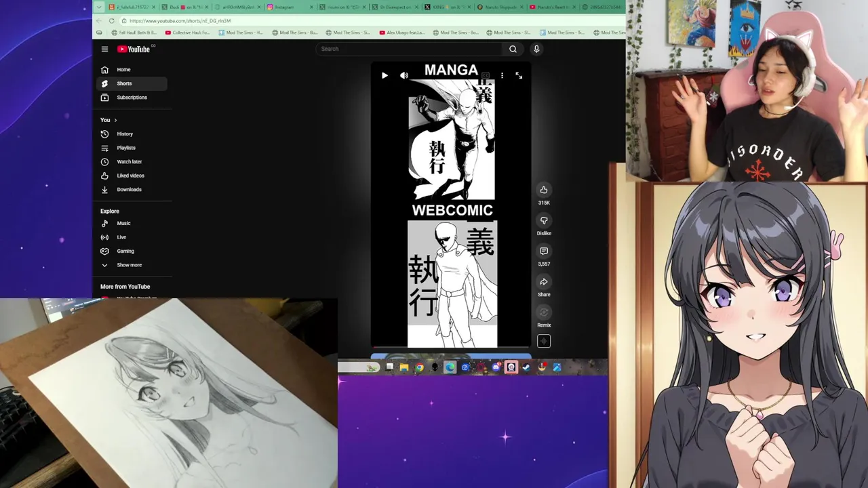Screen dimensions: 868x488
Task: Browse Music in Explore
Action: point(132,223)
